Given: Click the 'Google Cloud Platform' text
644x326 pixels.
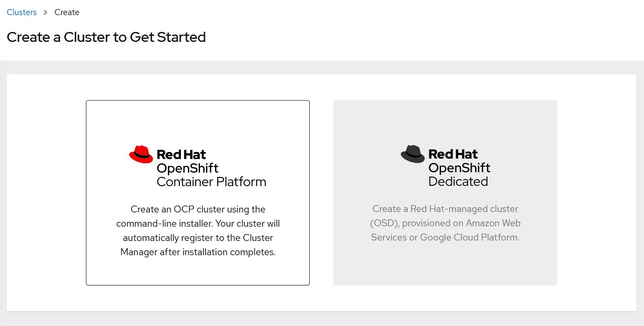Looking at the screenshot, I should click(469, 237).
